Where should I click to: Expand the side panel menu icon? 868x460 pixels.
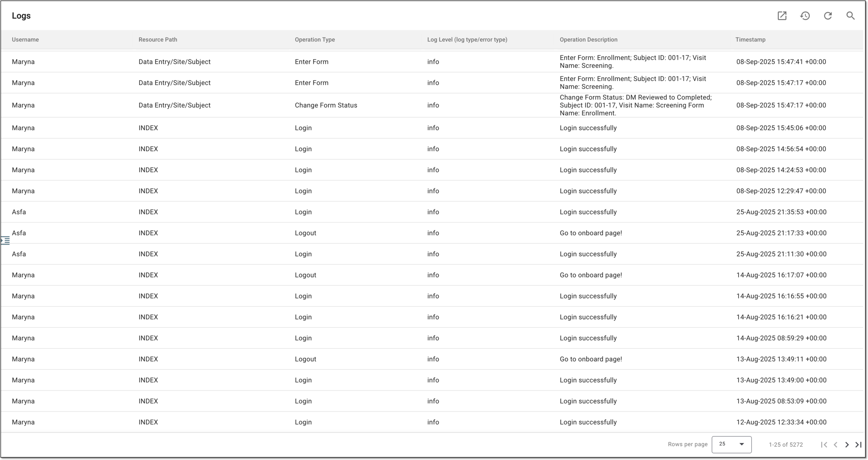[x=5, y=240]
